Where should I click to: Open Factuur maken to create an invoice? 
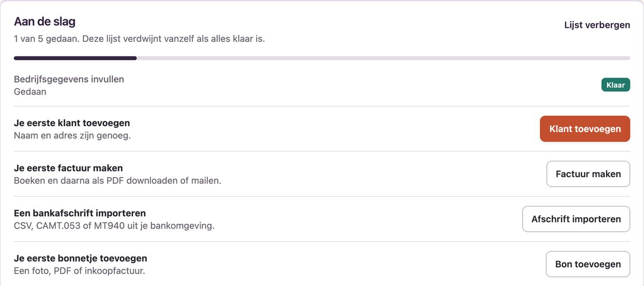[x=588, y=174]
